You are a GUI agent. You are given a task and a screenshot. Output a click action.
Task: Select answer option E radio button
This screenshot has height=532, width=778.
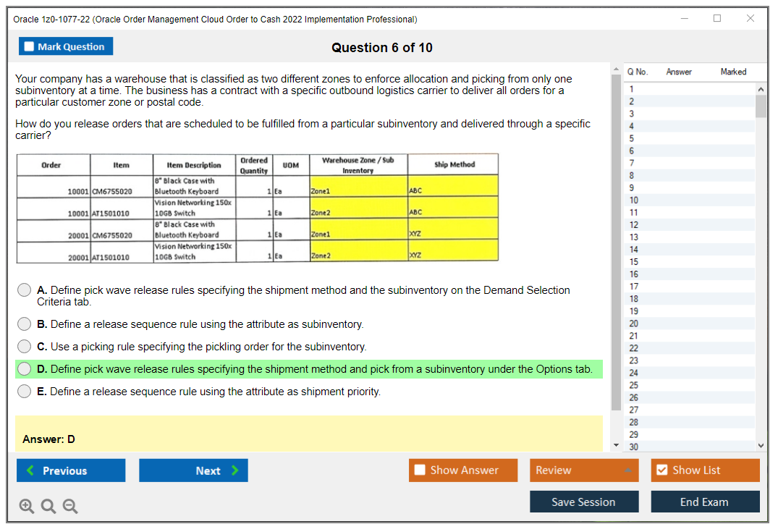coord(25,392)
